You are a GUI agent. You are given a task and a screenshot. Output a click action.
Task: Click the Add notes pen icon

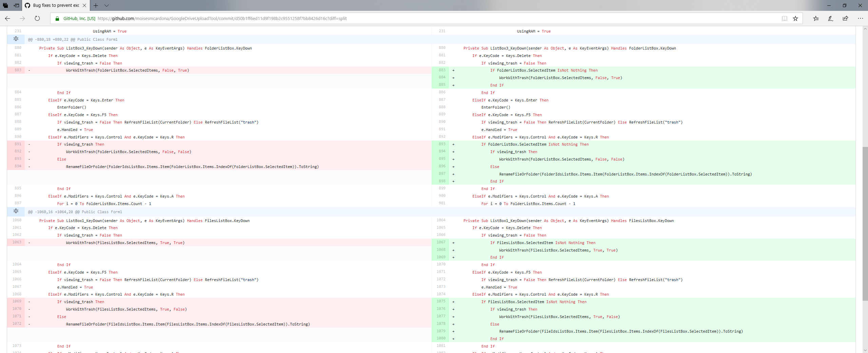point(831,18)
